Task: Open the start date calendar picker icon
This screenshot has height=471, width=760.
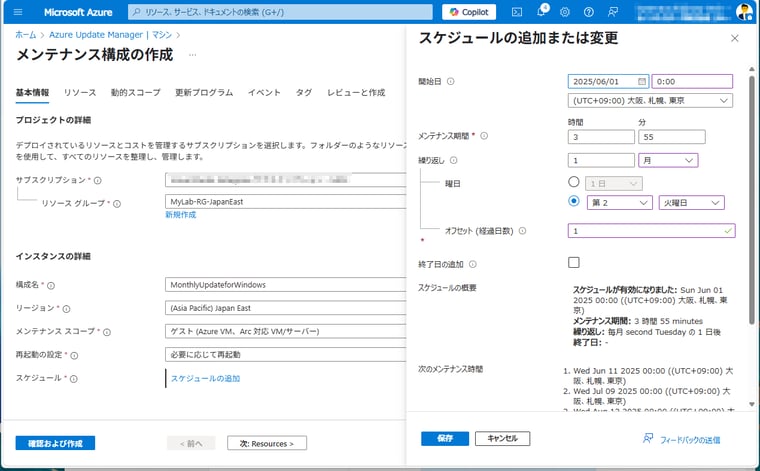Action: coord(642,81)
